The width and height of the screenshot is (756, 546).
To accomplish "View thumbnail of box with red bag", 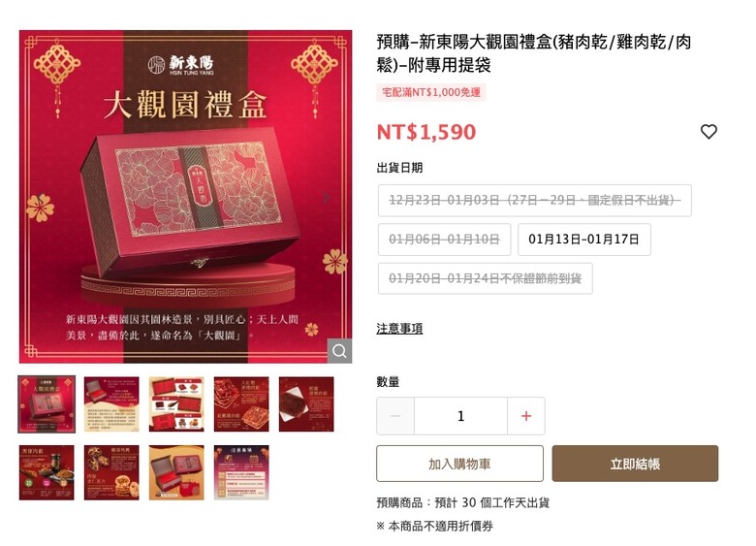I will tap(176, 472).
